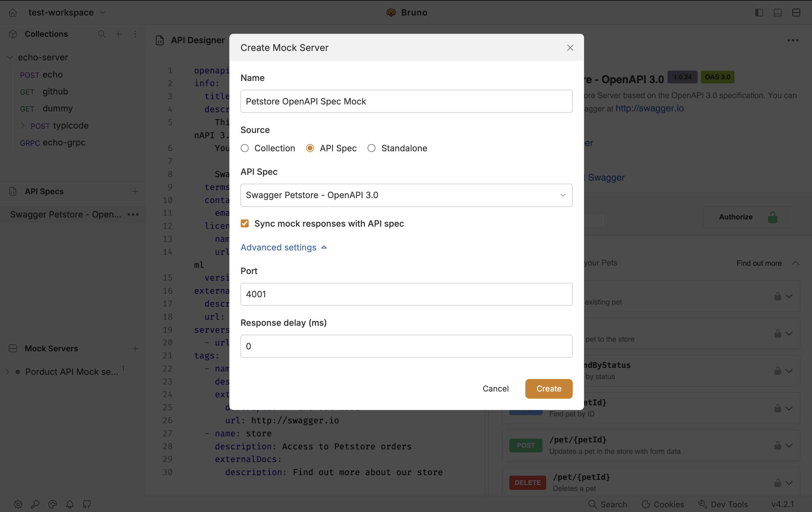
Task: Open notifications bell in the status bar
Action: (x=70, y=504)
